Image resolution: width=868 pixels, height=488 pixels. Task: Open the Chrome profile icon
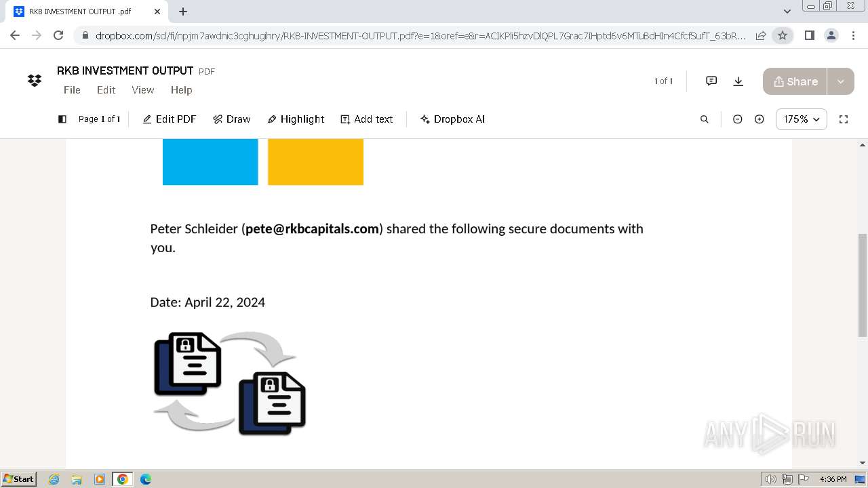pos(831,35)
